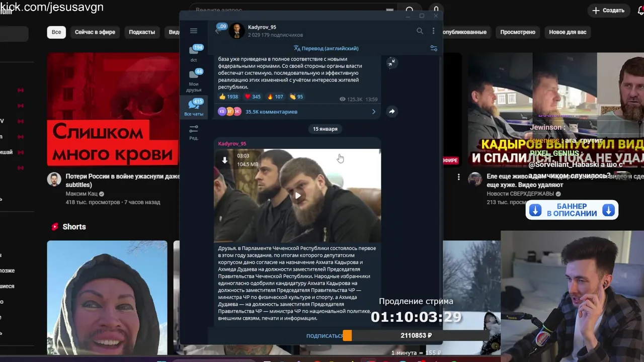The width and height of the screenshot is (644, 362).
Task: Open the Потери России в войне video title
Action: pos(123,180)
